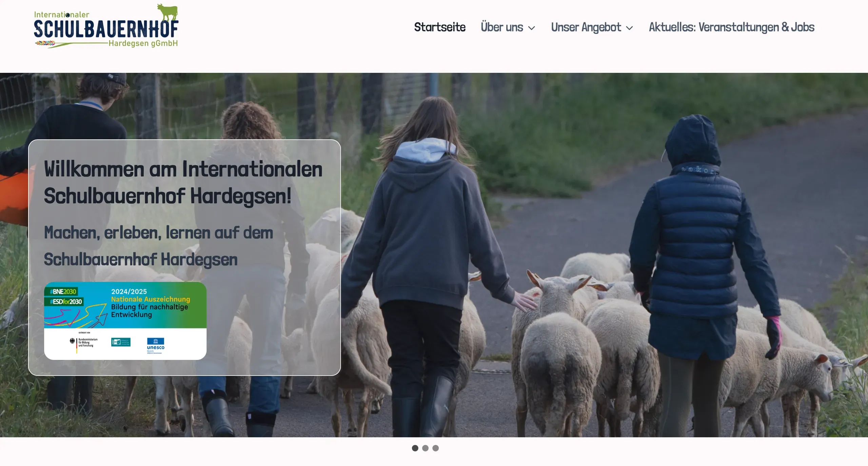
Task: Open the Unser Angebot menu
Action: pyautogui.click(x=586, y=27)
